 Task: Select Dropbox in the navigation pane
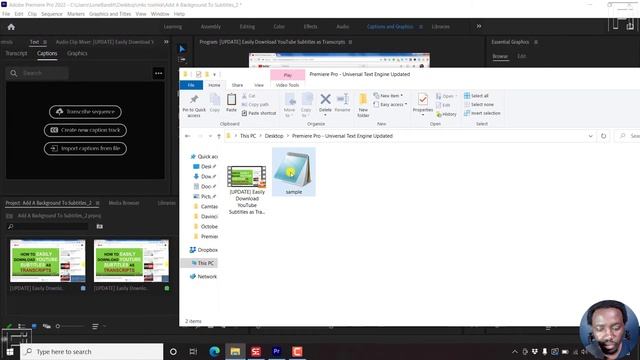(x=203, y=250)
